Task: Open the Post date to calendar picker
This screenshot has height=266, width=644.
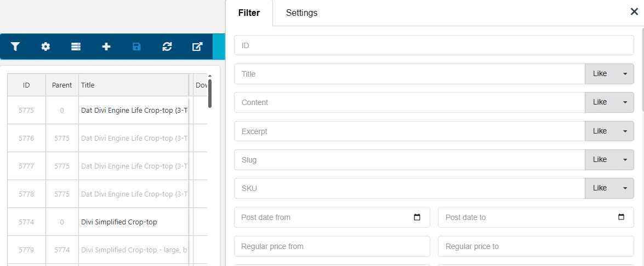Action: click(621, 217)
